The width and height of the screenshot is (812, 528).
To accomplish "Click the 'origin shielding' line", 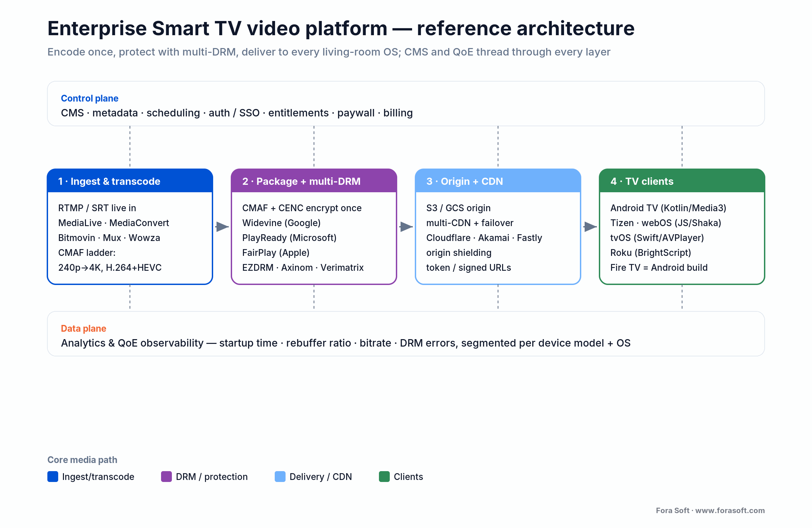I will click(x=459, y=252).
